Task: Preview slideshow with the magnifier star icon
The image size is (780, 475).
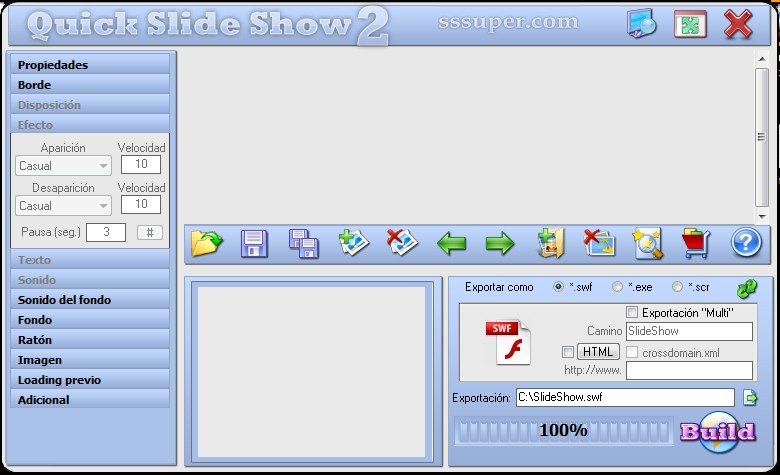Action: tap(648, 244)
